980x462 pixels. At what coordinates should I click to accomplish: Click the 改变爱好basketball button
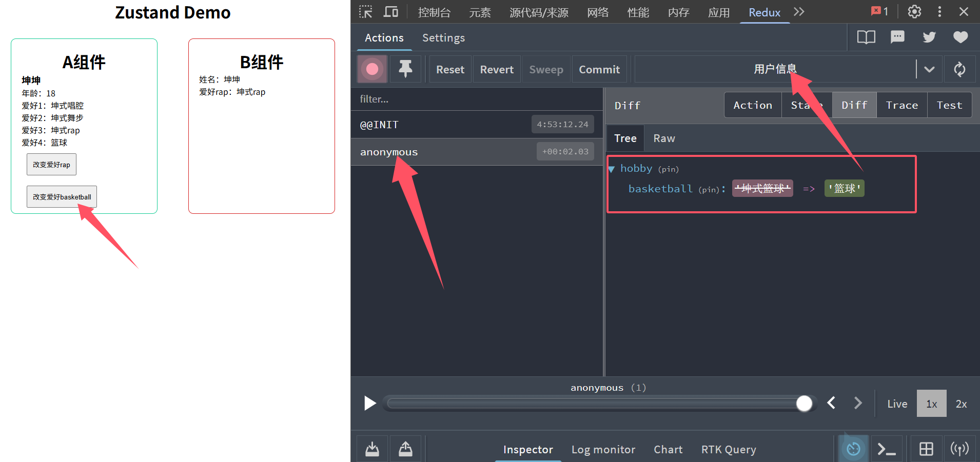tap(62, 197)
